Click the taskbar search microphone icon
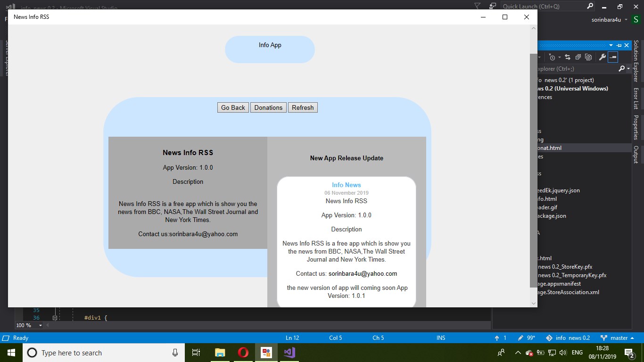This screenshot has height=362, width=644. click(x=175, y=353)
